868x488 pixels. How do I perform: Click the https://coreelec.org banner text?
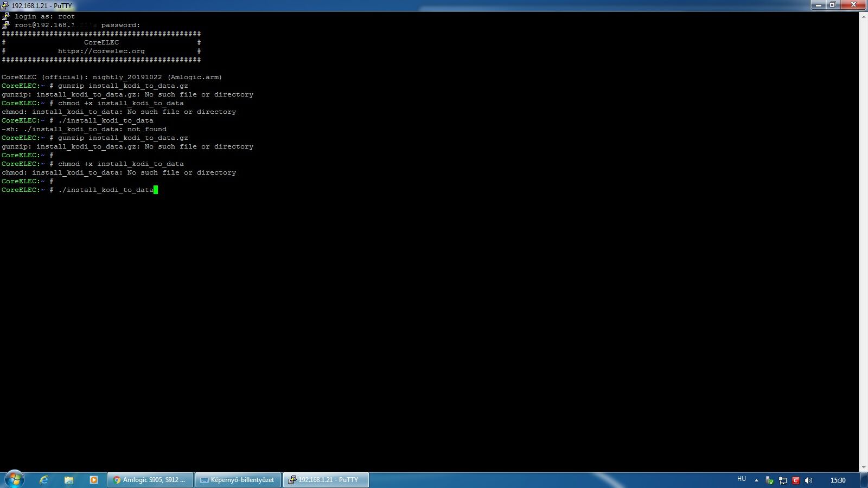click(101, 52)
